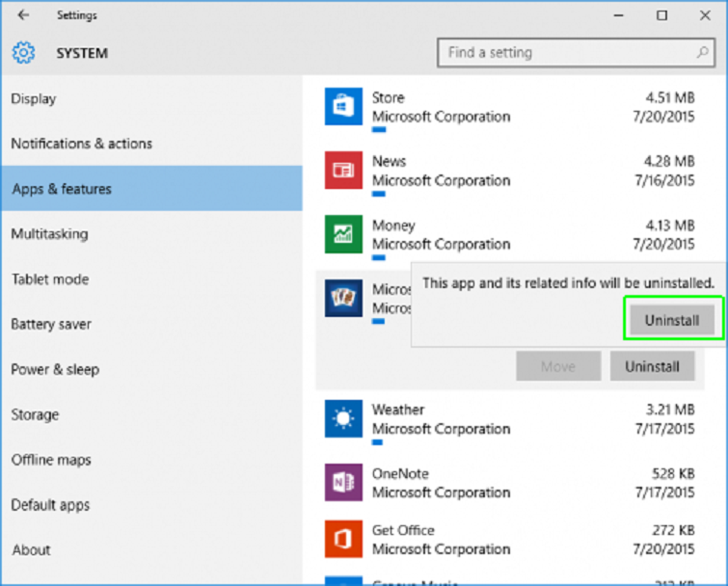728x586 pixels.
Task: Click the green Money app icon
Action: (x=343, y=234)
